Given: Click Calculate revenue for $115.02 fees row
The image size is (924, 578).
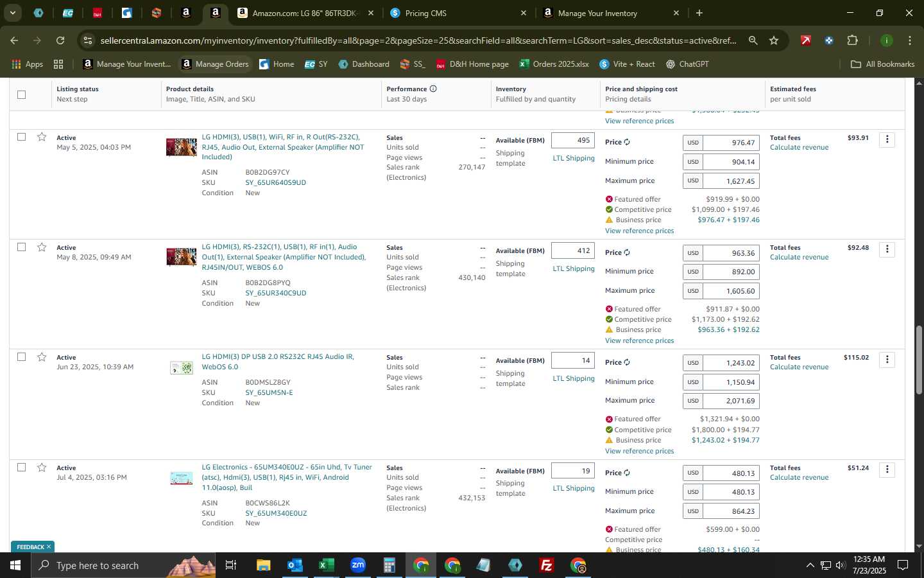Looking at the screenshot, I should [x=799, y=367].
